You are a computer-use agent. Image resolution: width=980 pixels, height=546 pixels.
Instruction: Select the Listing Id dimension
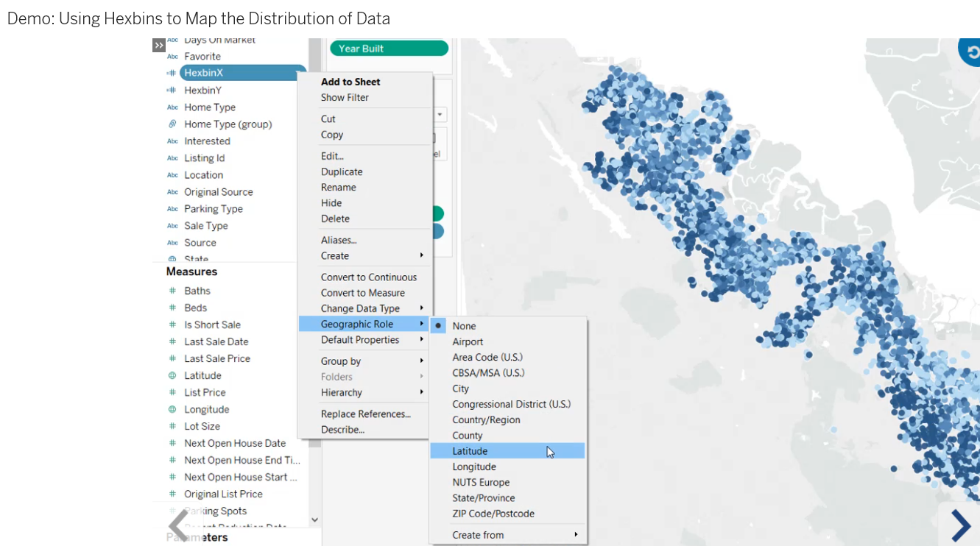[x=204, y=158]
